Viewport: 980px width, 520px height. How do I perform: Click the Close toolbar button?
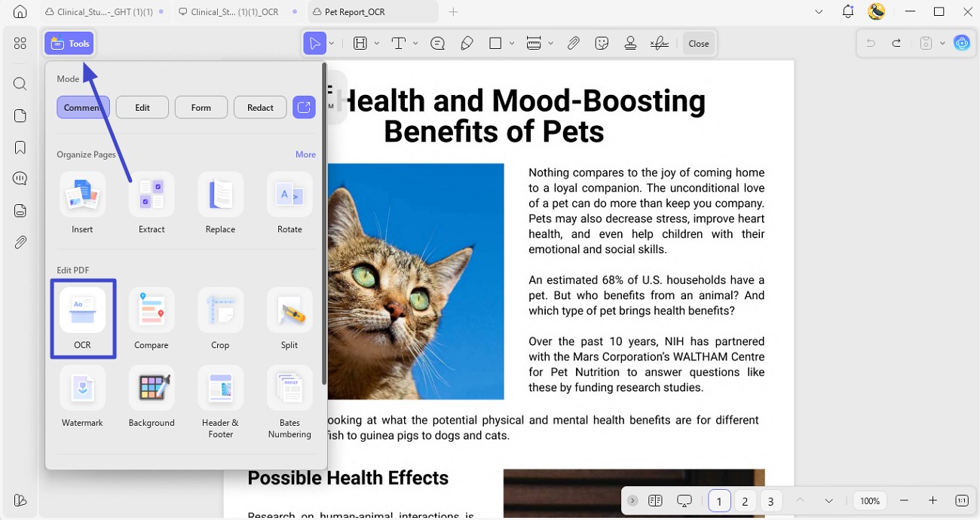coord(699,43)
